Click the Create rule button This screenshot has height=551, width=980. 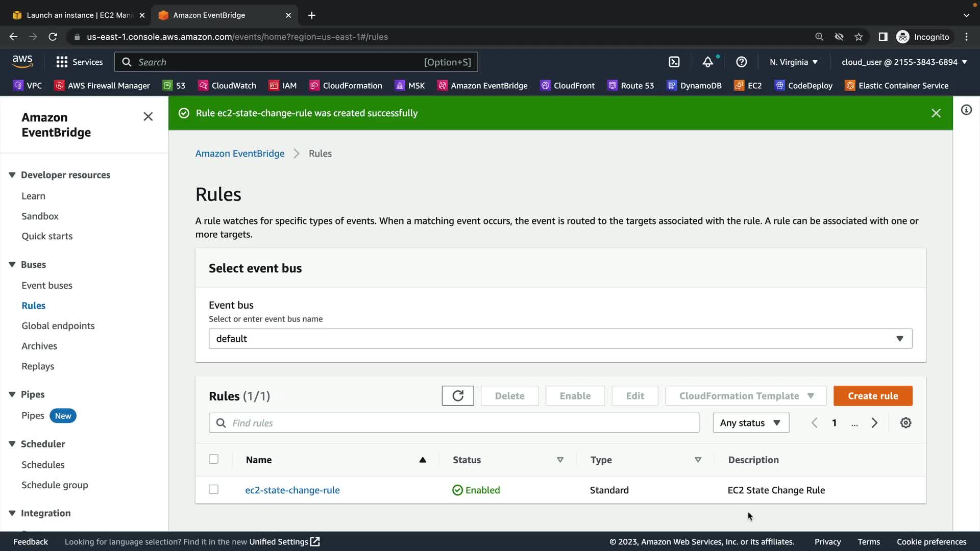[x=872, y=396]
